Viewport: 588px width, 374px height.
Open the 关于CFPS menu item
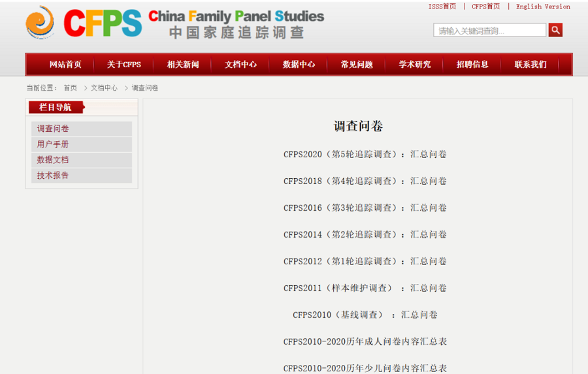123,65
